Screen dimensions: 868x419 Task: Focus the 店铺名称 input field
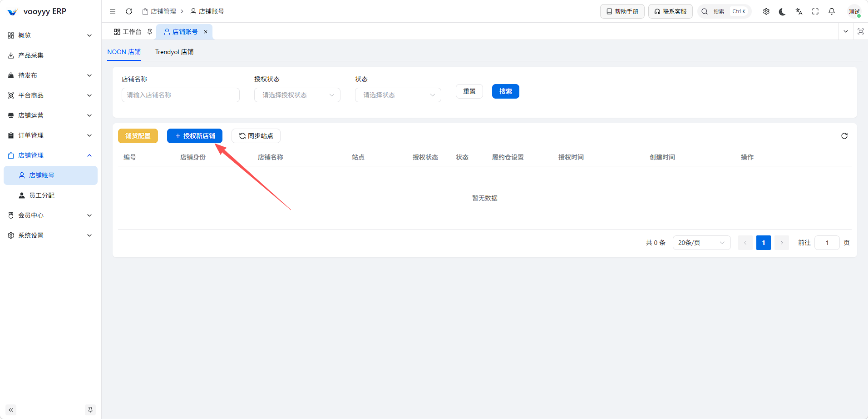(x=181, y=95)
